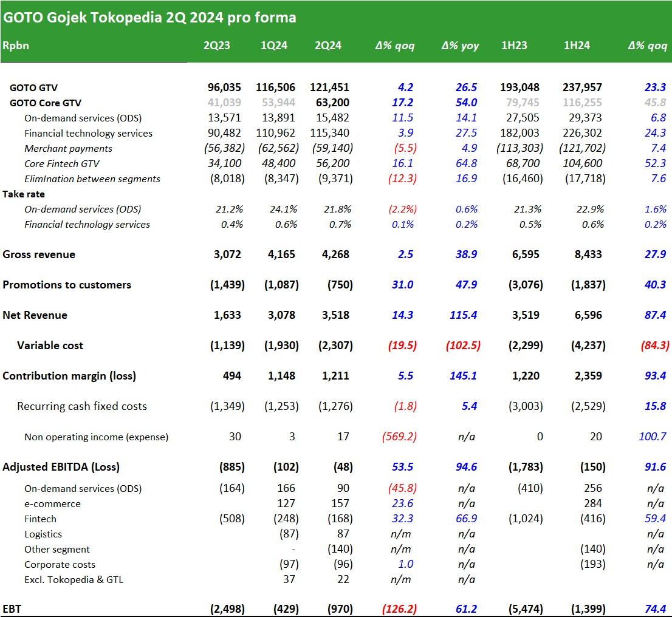
Task: Select the 'Net Revenue' row label
Action: point(35,315)
